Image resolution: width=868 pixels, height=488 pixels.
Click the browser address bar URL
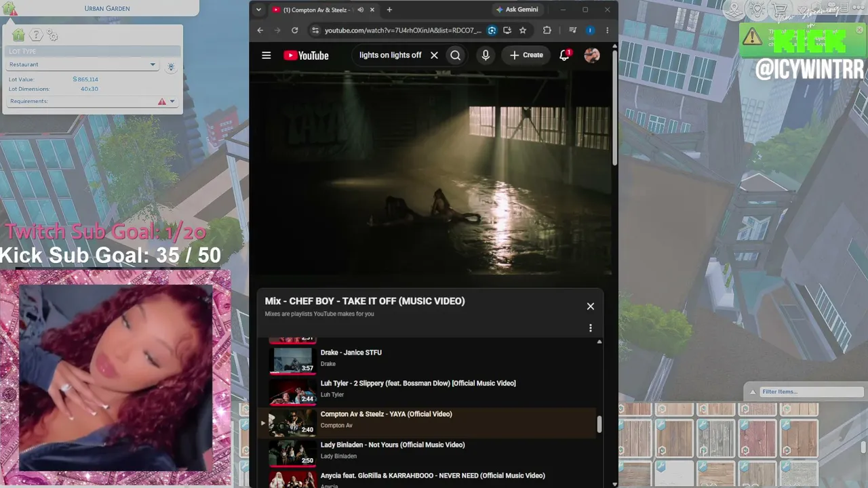pyautogui.click(x=403, y=30)
